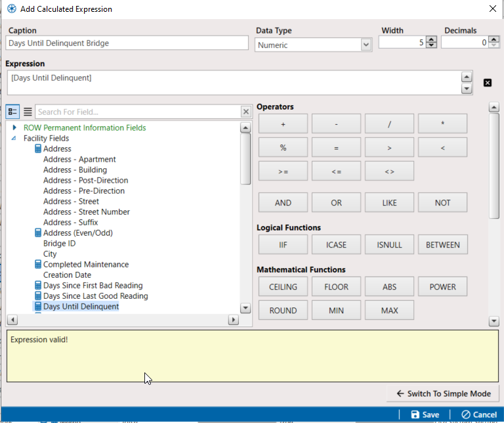Insert the MAX function
This screenshot has height=423, width=504.
pyautogui.click(x=389, y=310)
